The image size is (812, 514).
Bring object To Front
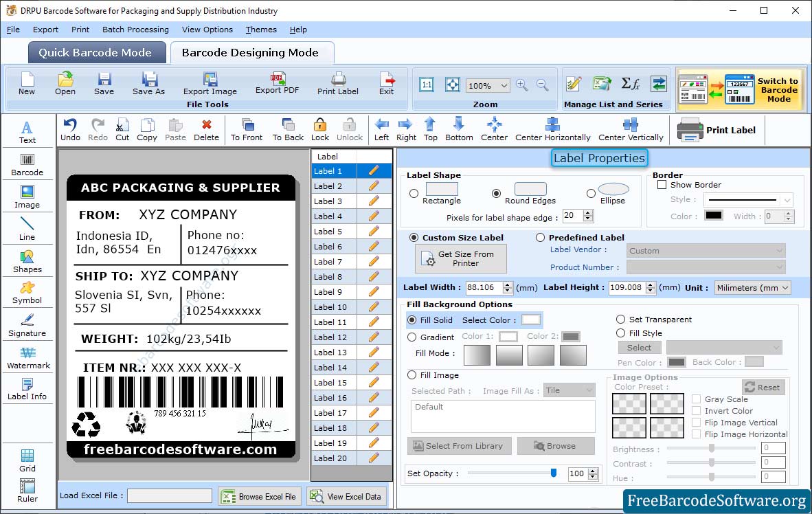247,130
